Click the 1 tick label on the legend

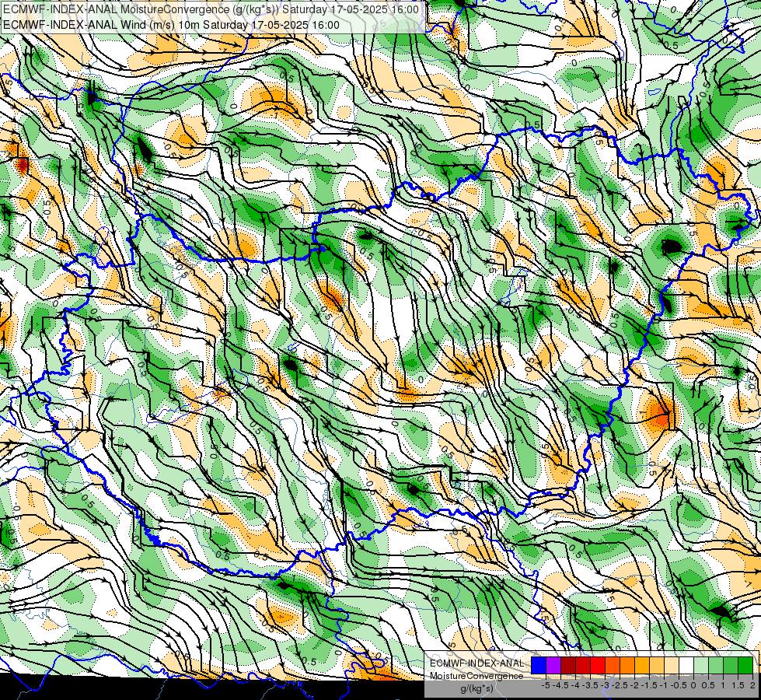click(723, 685)
